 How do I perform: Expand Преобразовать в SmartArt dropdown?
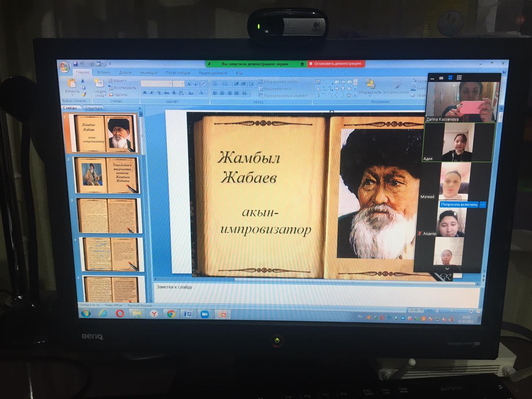284,95
